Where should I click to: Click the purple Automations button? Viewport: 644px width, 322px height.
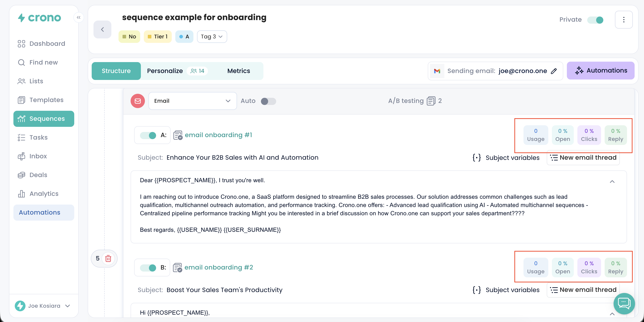(x=600, y=71)
